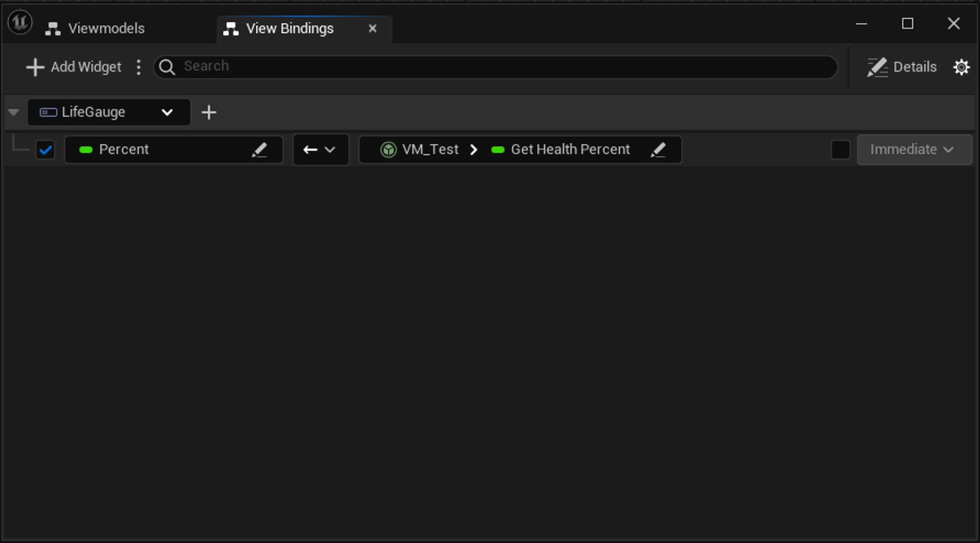Open the binding direction arrow dropdown
This screenshot has width=980, height=543.
320,149
